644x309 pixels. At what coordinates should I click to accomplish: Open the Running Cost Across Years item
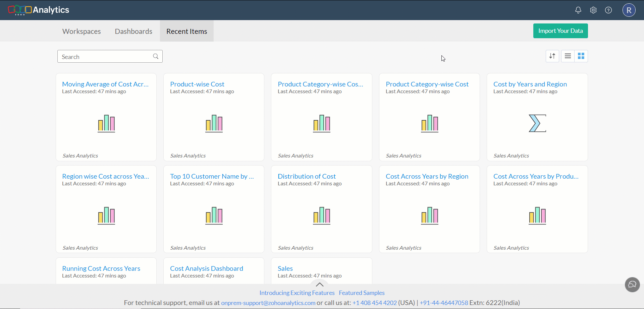pos(101,268)
